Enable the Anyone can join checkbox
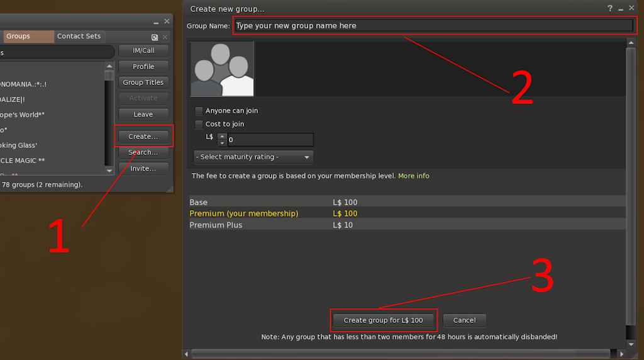Screen dimensions: 644x360 pos(199,111)
